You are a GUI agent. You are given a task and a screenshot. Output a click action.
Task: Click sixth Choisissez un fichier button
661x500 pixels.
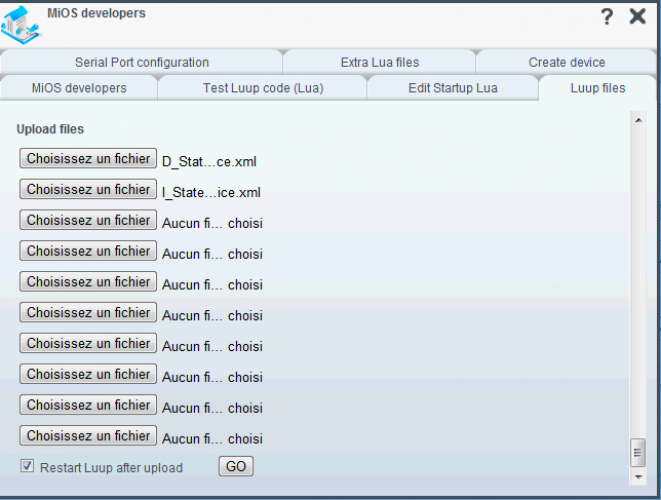(88, 312)
